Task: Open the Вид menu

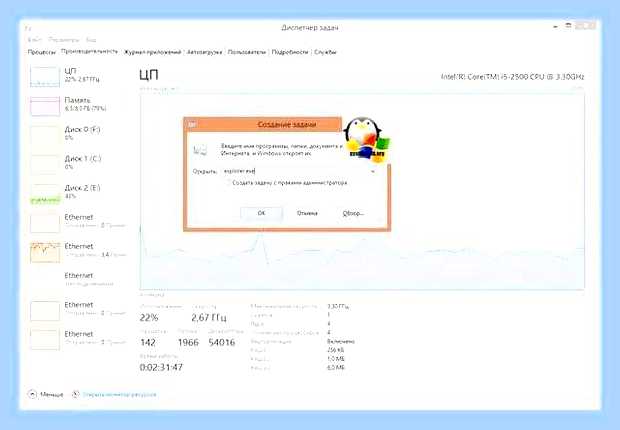Action: [x=91, y=40]
